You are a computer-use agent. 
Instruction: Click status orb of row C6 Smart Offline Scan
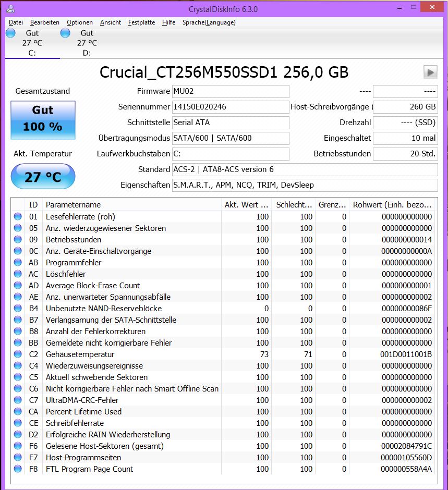tap(18, 388)
